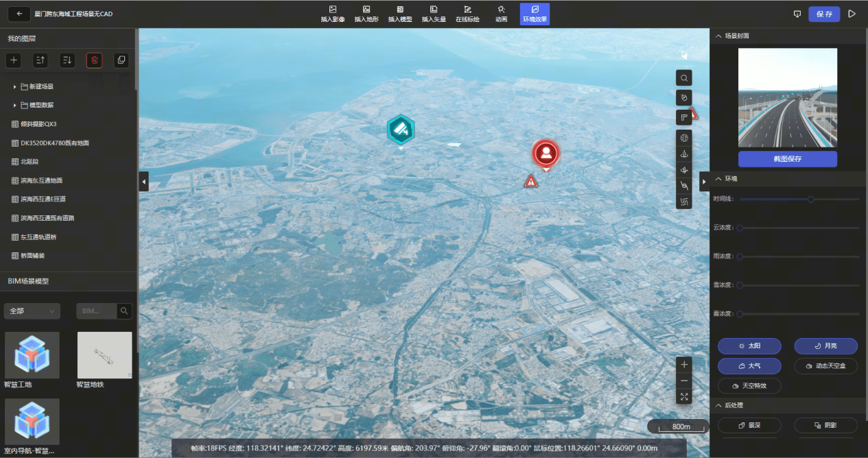This screenshot has width=868, height=458.
Task: Open the 全部 filter dropdown
Action: (x=32, y=311)
